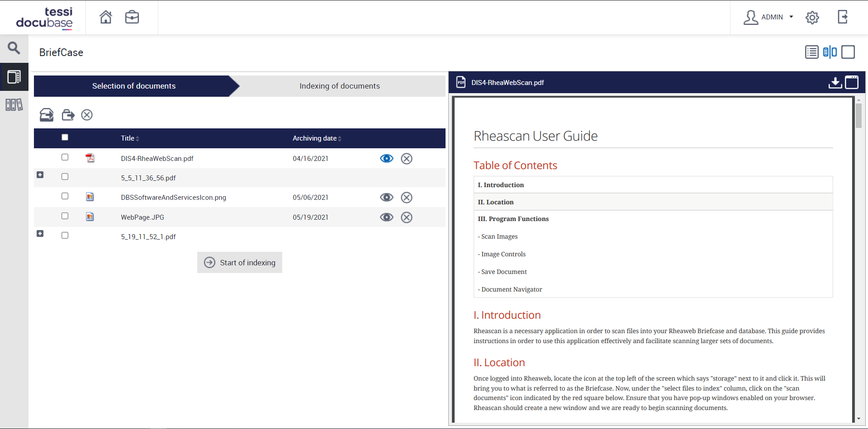Viewport: 868px width, 429px height.
Task: Select the scan documents icon
Action: (46, 115)
